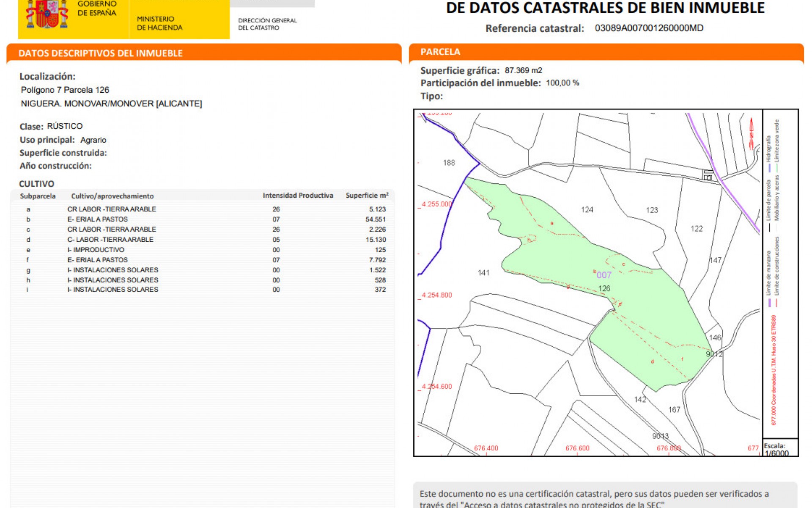Click the Límite de parcela legend mark
Viewport: 812px width, 508px height.
point(769,226)
